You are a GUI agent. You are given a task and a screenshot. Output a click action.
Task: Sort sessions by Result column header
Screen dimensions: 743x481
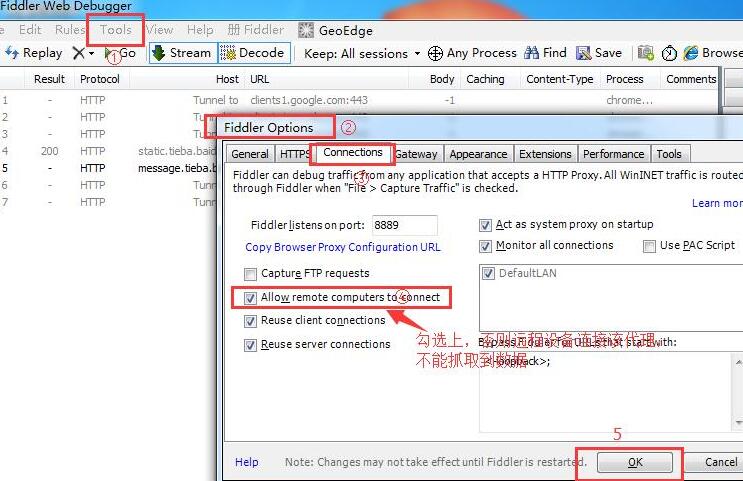pyautogui.click(x=49, y=79)
